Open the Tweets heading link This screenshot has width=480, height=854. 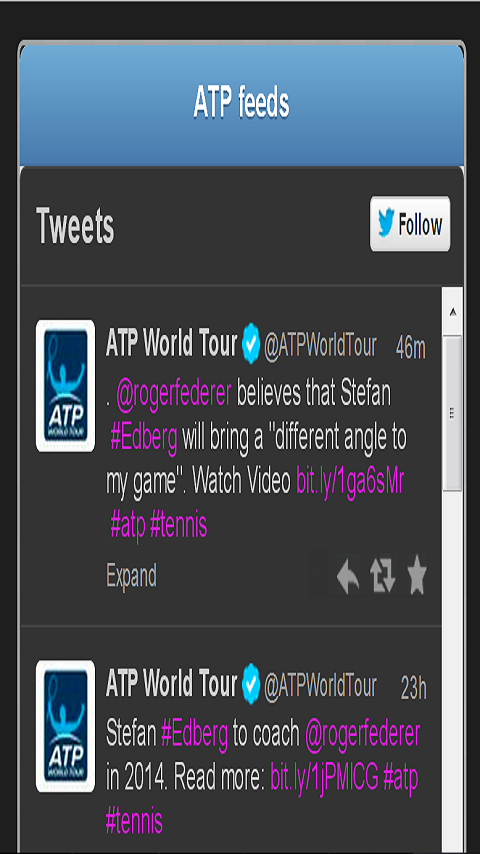pos(75,225)
